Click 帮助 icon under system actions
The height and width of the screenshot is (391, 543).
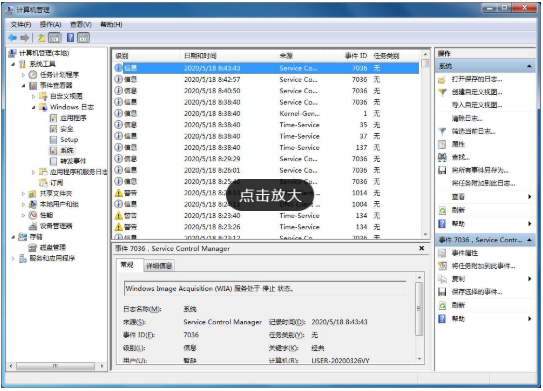coord(442,224)
